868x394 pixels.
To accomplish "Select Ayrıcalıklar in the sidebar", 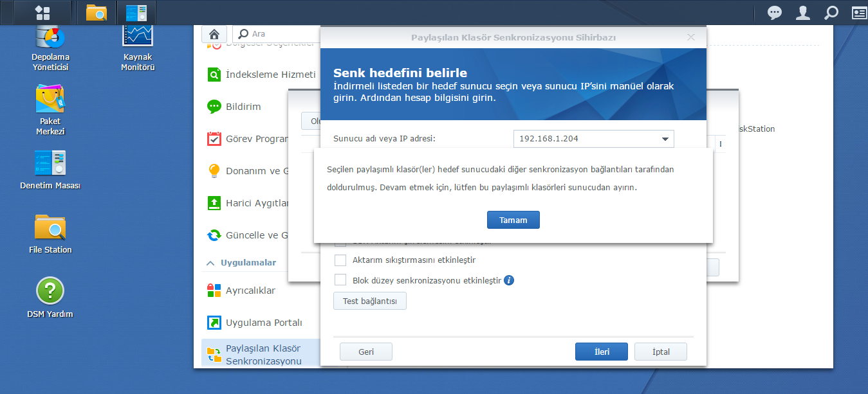I will point(250,291).
